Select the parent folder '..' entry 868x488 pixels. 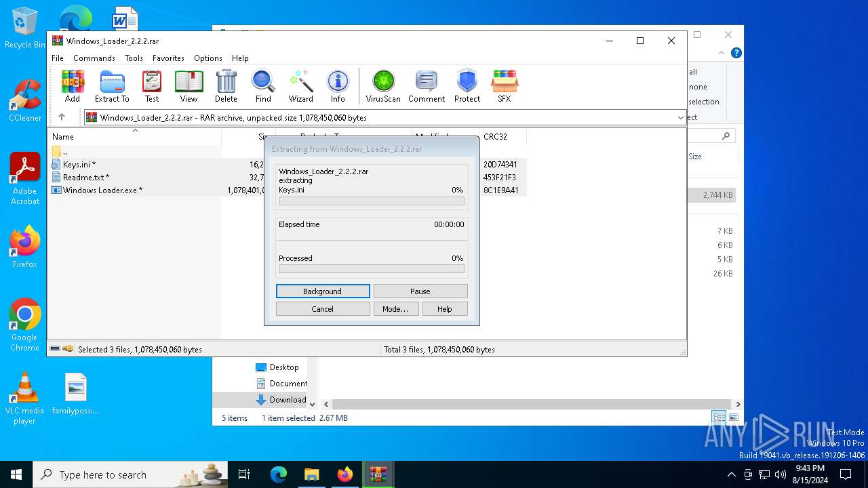(x=136, y=152)
